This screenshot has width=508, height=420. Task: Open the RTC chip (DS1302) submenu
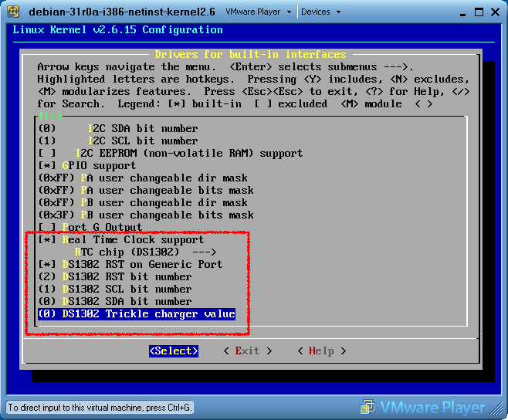click(145, 252)
